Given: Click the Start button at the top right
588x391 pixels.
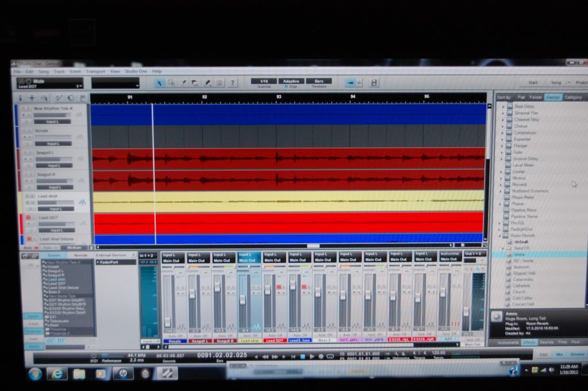Looking at the screenshot, I should click(533, 82).
